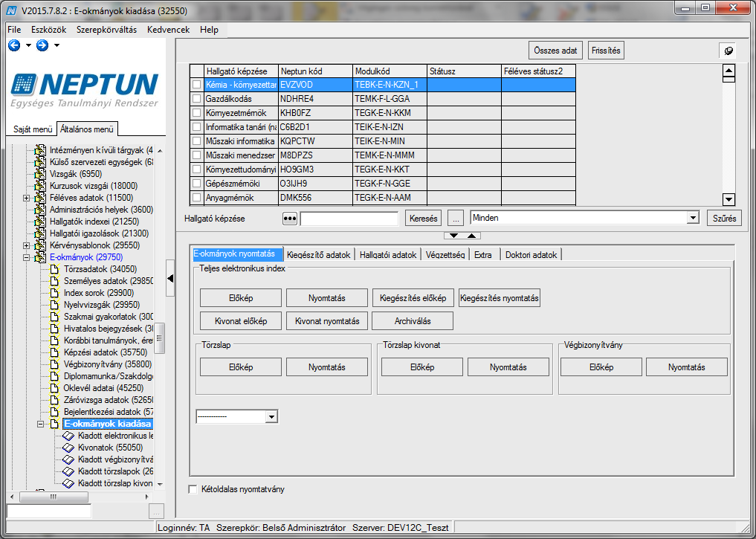Click the Hallgató képzése search input field

pos(349,219)
